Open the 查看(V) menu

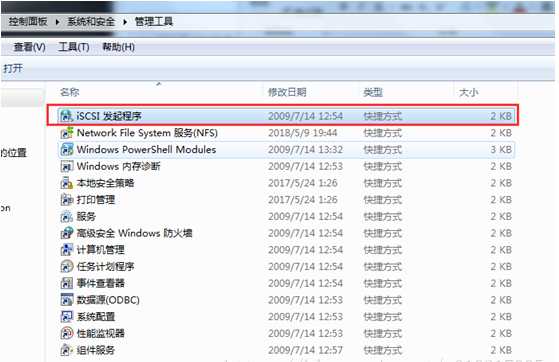pyautogui.click(x=29, y=47)
